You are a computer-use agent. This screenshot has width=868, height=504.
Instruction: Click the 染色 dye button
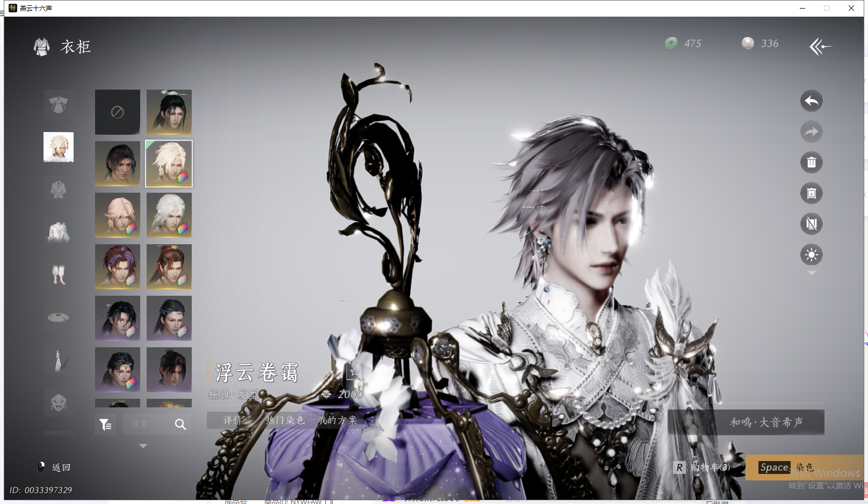[x=787, y=468]
